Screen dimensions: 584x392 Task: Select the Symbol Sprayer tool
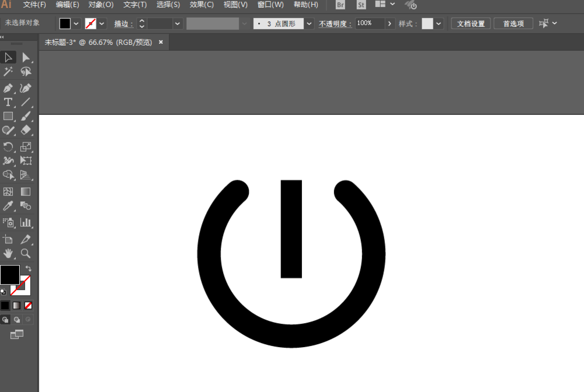click(8, 222)
